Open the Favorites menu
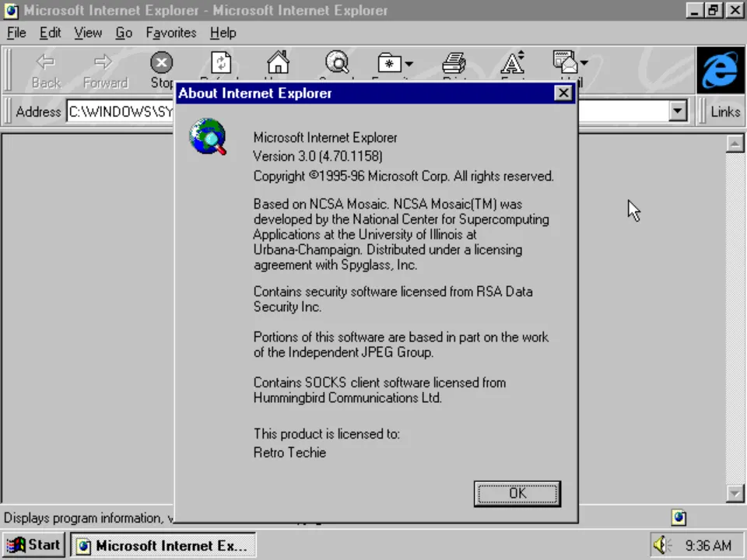Viewport: 747px width, 560px height. click(171, 33)
